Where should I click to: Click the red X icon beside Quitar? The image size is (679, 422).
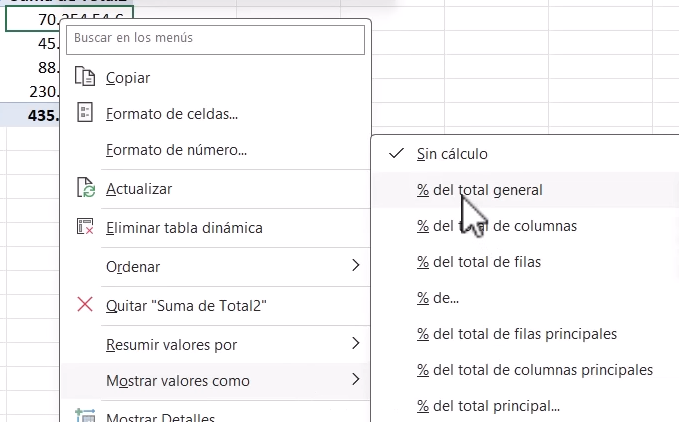[x=85, y=304]
